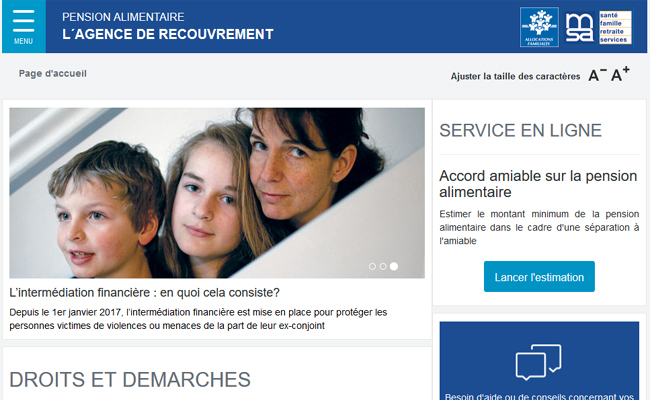
Task: Go to Page d'accueil breadcrumb
Action: coord(53,73)
